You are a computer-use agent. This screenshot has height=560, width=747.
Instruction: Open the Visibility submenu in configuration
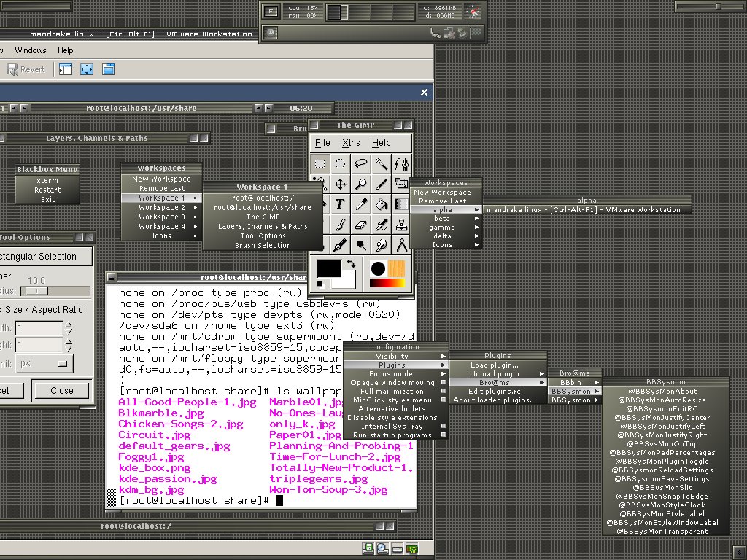(395, 356)
